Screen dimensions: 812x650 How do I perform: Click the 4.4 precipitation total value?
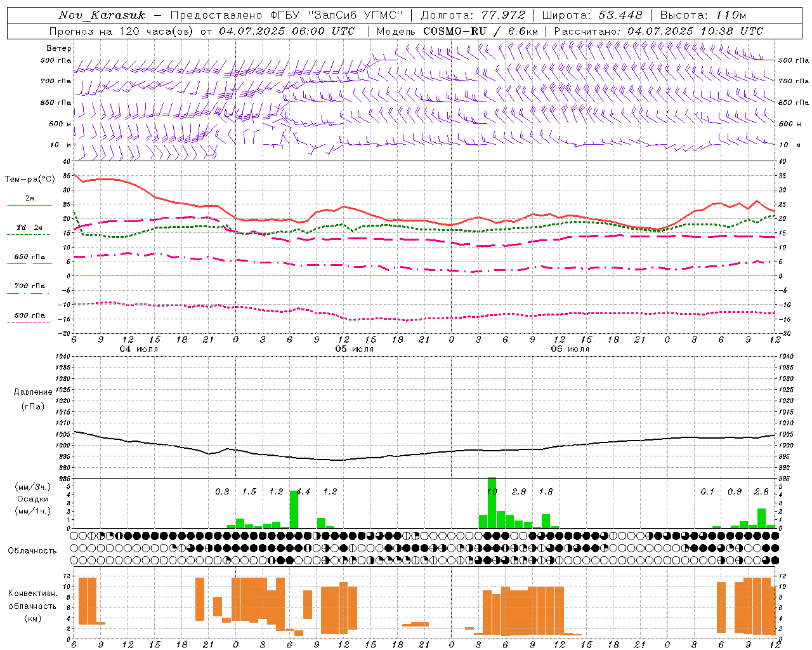point(303,492)
